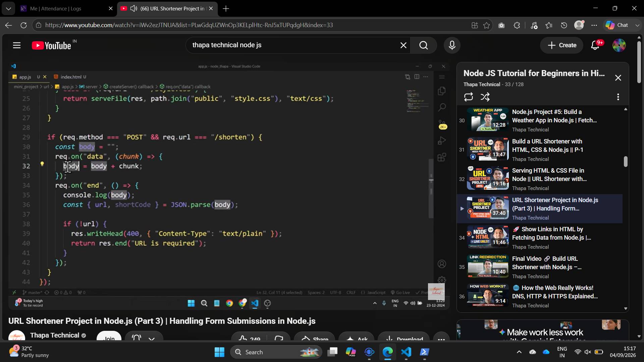Open the YouTube hamburger guide menu
644x362 pixels.
click(x=17, y=45)
